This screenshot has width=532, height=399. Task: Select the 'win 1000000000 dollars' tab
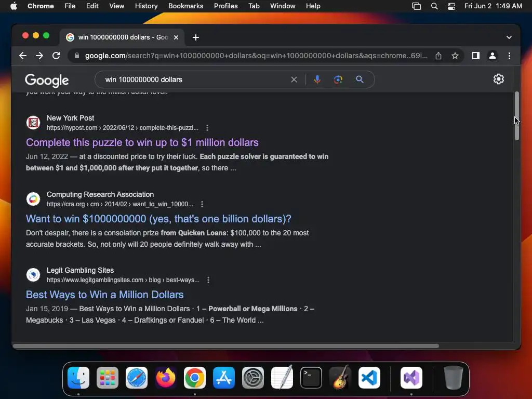click(x=122, y=37)
